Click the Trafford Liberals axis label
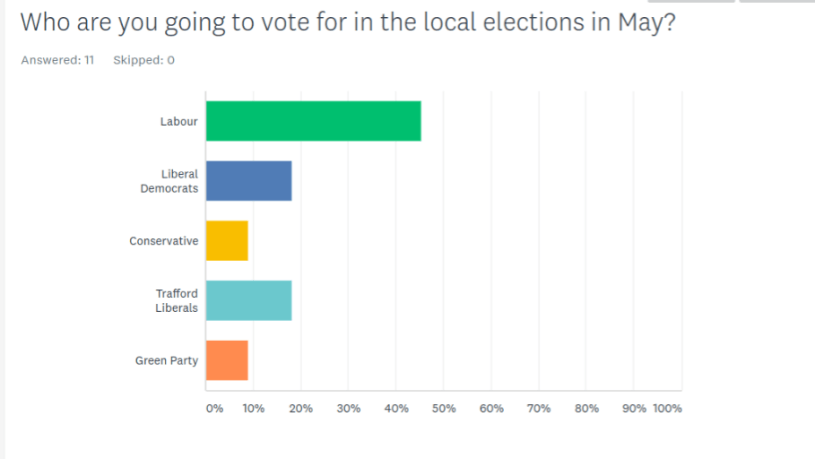 (176, 300)
